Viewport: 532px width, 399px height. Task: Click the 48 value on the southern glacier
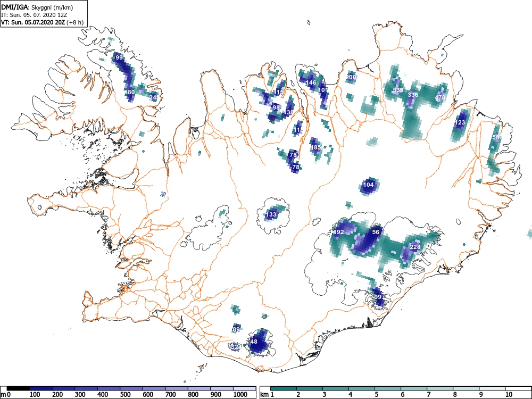[x=254, y=342]
